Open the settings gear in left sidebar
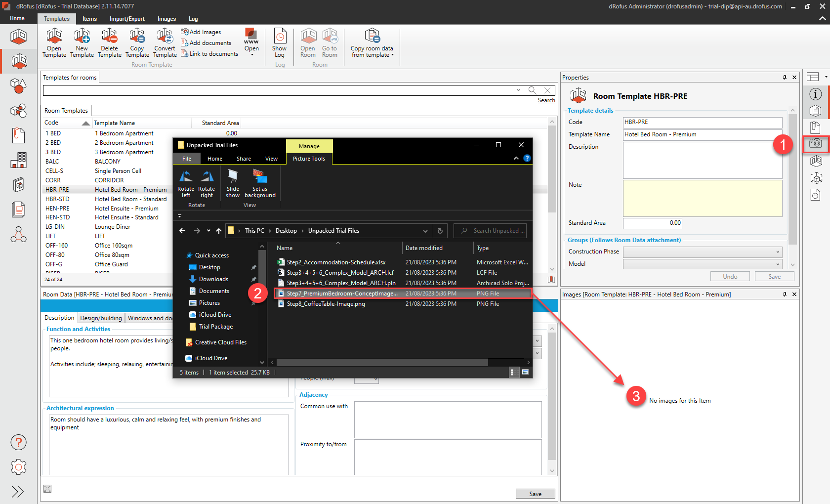830x504 pixels. pos(18,467)
